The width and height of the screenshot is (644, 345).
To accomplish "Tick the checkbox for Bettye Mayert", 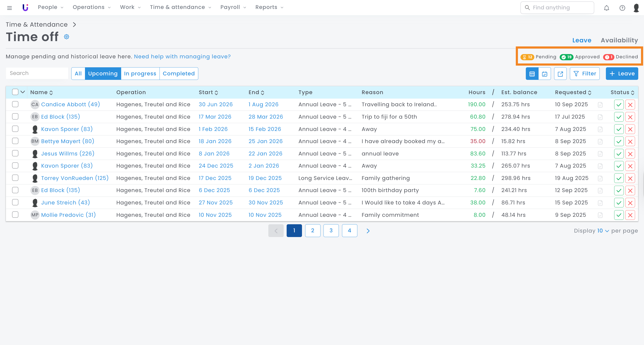I will click(x=15, y=141).
